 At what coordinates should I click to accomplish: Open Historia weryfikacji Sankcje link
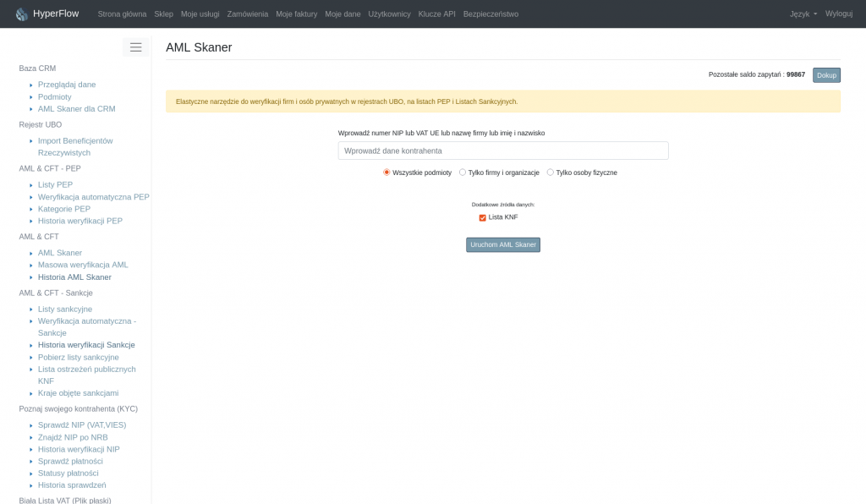[x=86, y=345]
